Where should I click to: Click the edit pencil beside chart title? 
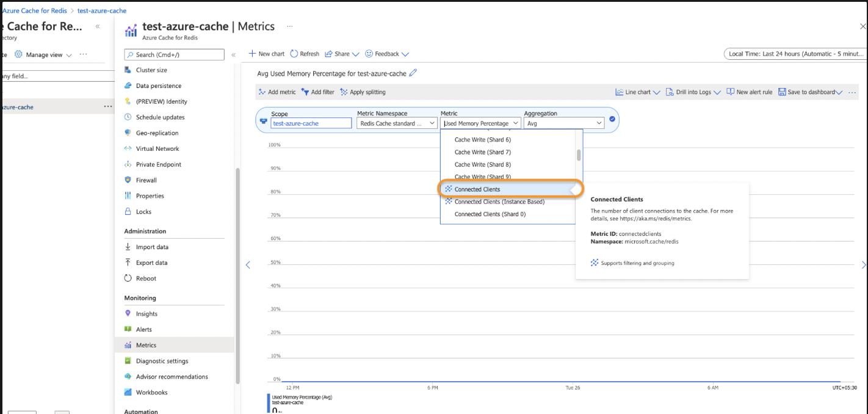coord(413,73)
